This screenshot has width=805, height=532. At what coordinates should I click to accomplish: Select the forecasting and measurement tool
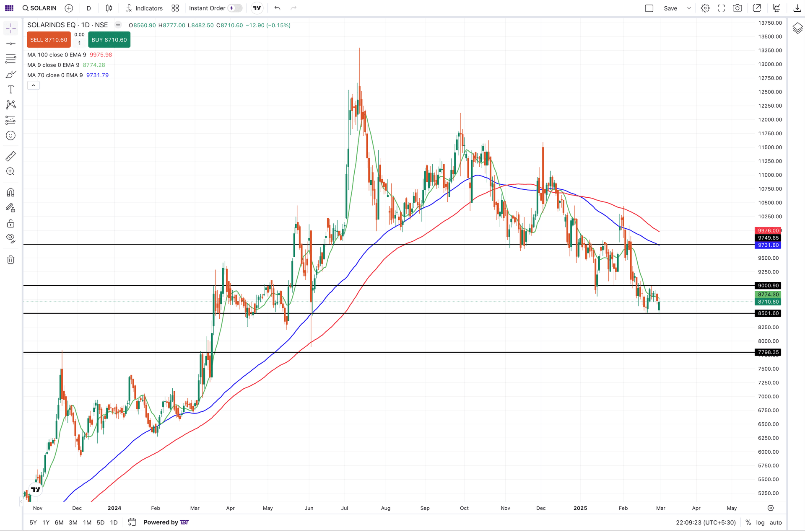(x=11, y=120)
